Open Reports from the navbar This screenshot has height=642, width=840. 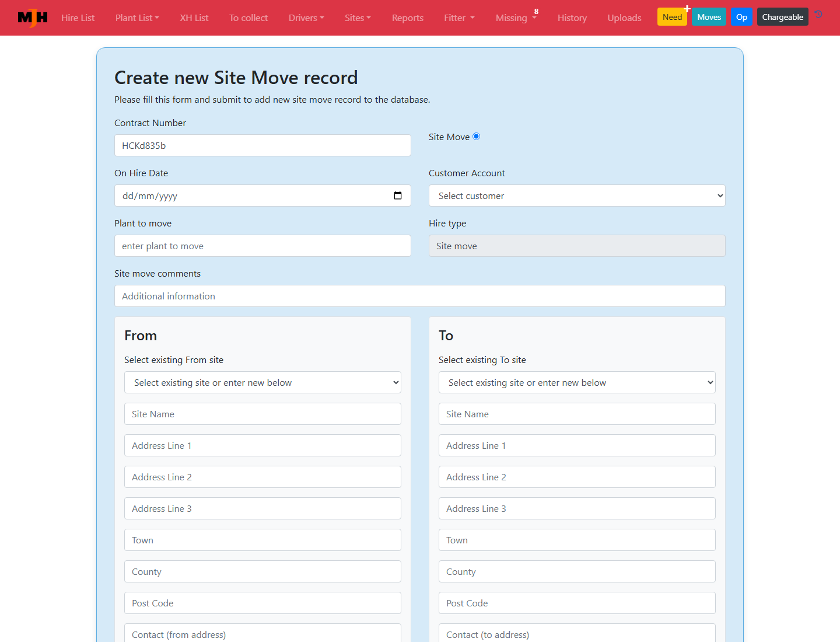click(408, 18)
